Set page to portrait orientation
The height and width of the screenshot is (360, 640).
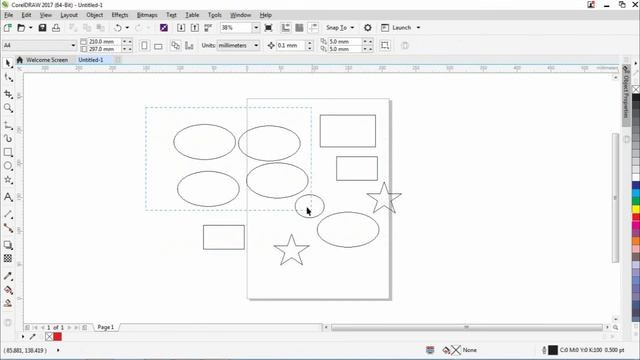point(144,45)
